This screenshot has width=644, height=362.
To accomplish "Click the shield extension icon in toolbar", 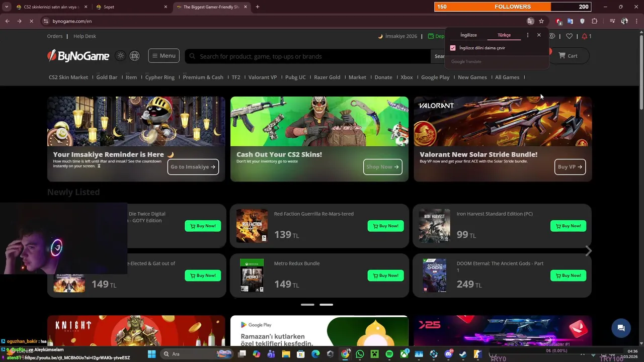I will (x=583, y=21).
